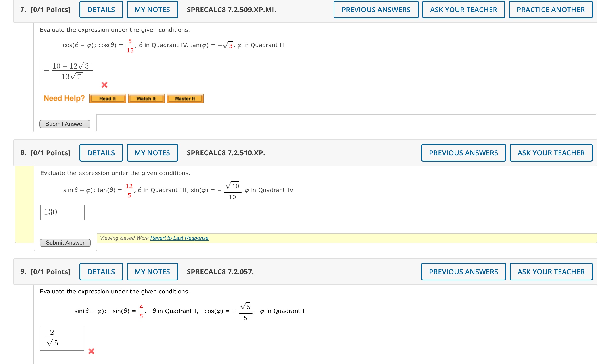This screenshot has height=364, width=603.
Task: View PREVIOUS ANSWERS for question 7
Action: tap(376, 10)
